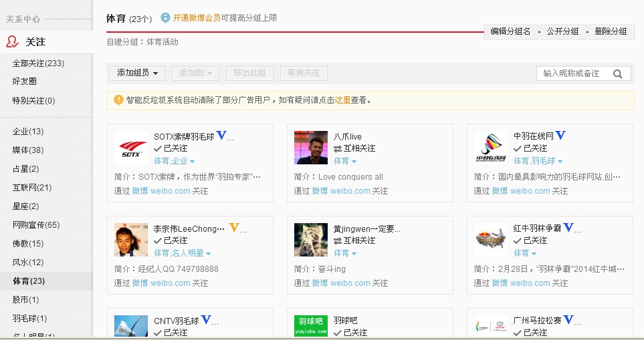This screenshot has width=644, height=340.
Task: Expand 体育,名人明星 group dropdown for 李宗伟
Action: (183, 253)
